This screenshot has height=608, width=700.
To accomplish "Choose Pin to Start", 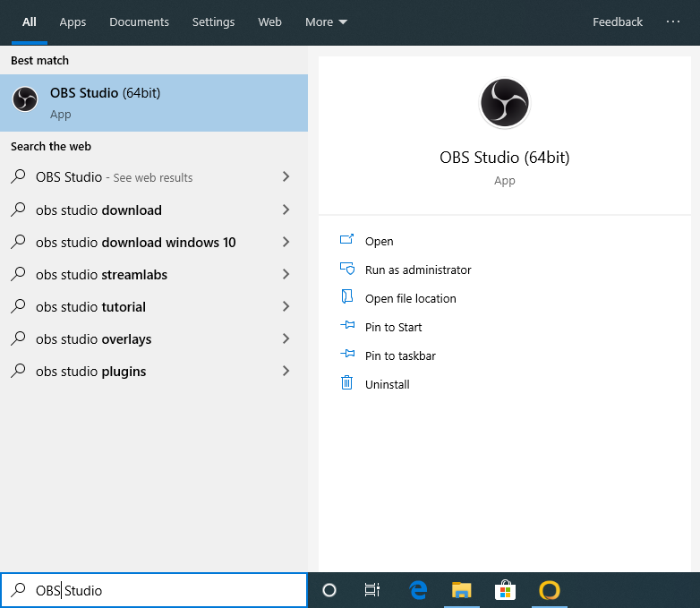I will (393, 327).
